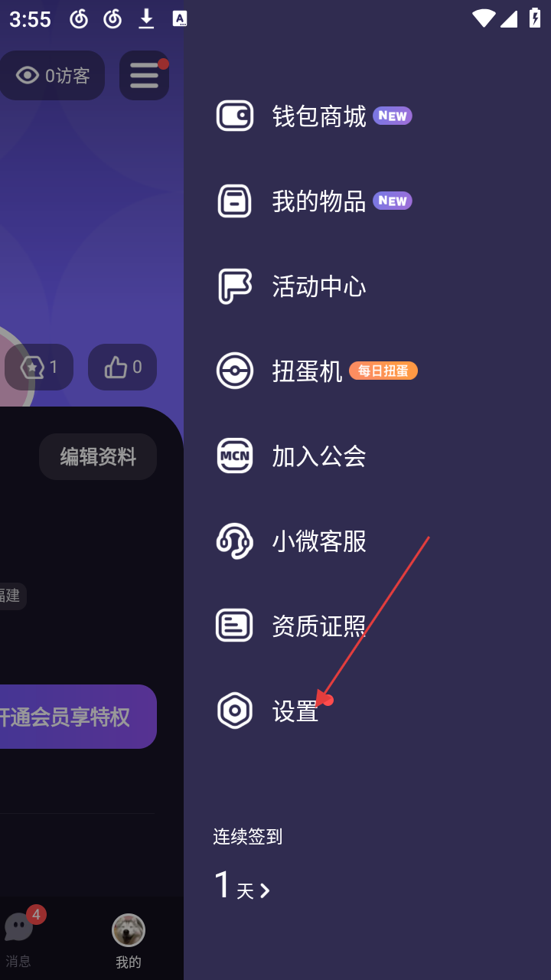Tap the box icon for 我的物品

coord(234,201)
